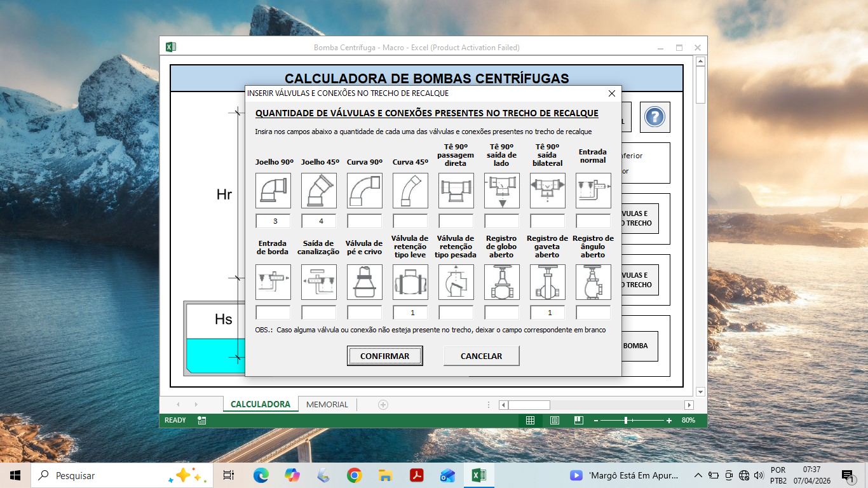The height and width of the screenshot is (488, 868).
Task: Click the Registro de globo aberto icon
Action: [502, 282]
